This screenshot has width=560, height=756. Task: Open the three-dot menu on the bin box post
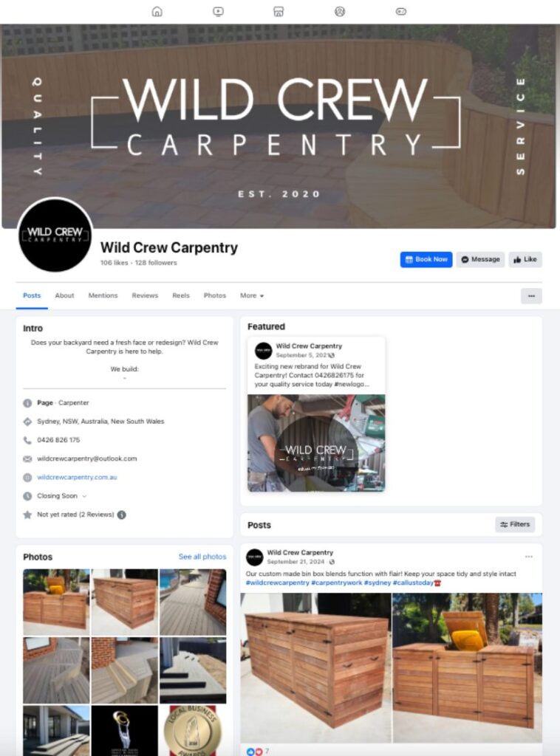pos(529,557)
